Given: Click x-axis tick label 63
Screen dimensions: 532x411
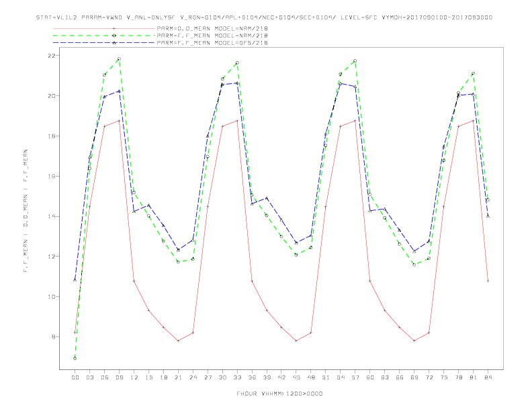Looking at the screenshot, I should click(385, 377).
